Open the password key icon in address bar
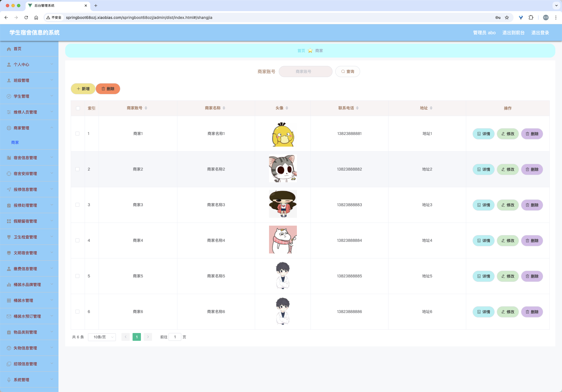Image resolution: width=562 pixels, height=392 pixels. coord(498,18)
